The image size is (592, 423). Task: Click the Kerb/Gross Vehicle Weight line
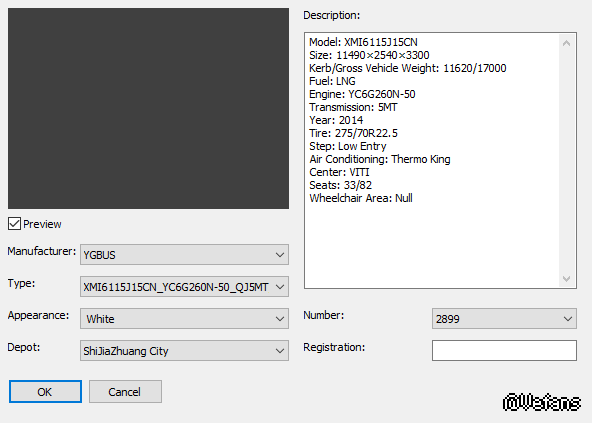click(408, 68)
